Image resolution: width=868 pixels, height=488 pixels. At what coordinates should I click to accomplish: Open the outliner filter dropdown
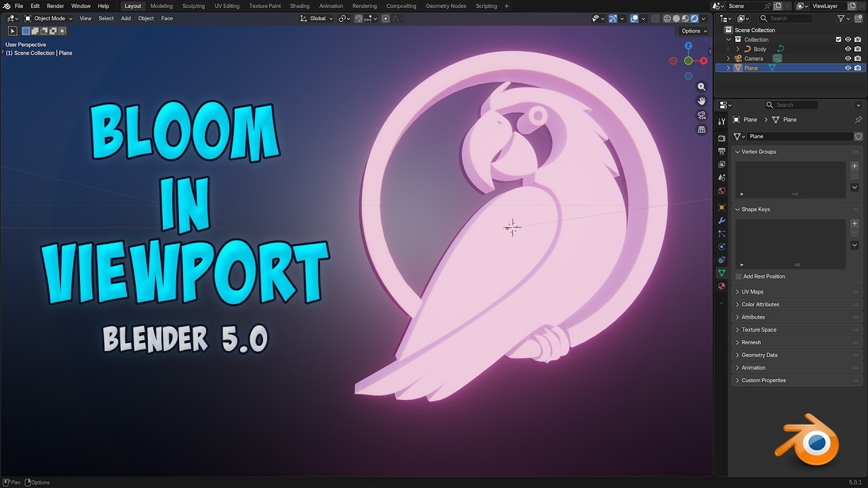(x=844, y=18)
